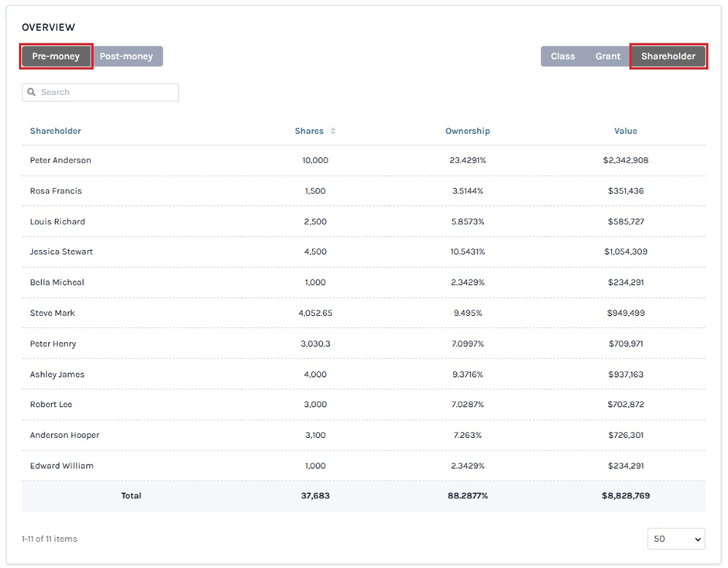The height and width of the screenshot is (568, 728).
Task: Select the Shareholder view tab
Action: [x=668, y=56]
